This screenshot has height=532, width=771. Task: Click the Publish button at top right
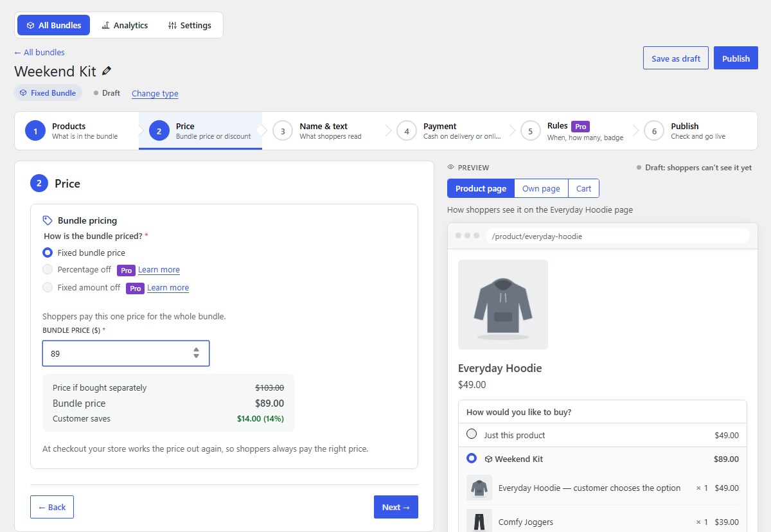click(736, 58)
